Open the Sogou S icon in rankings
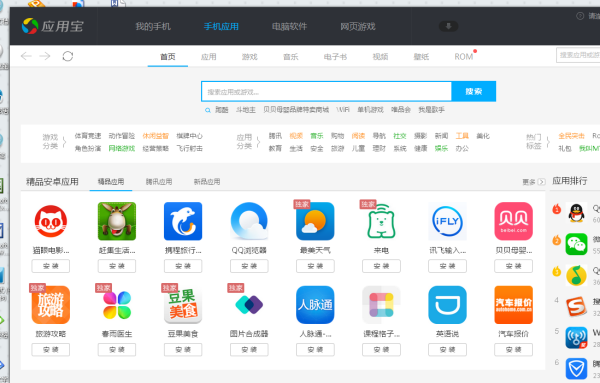This screenshot has height=383, width=600. pos(576,306)
